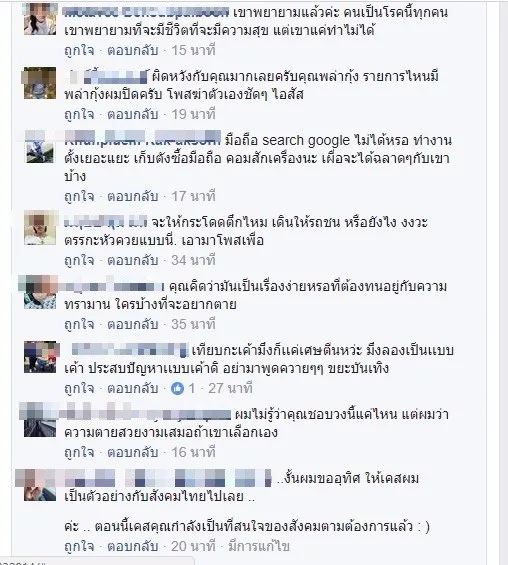Click the มีการแก้ไข edited link
Screen dimensions: 508x565
point(259,546)
